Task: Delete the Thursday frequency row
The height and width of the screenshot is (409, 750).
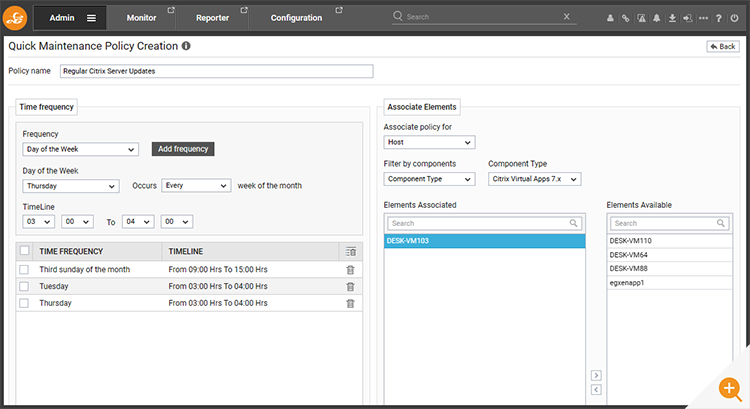Action: [x=350, y=303]
